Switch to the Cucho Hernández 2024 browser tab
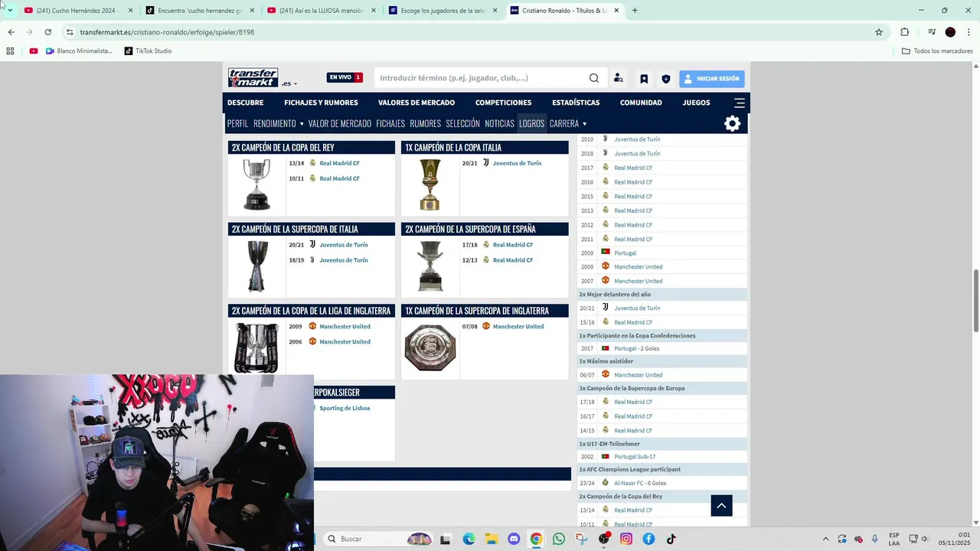Image resolution: width=980 pixels, height=551 pixels. coord(76,11)
